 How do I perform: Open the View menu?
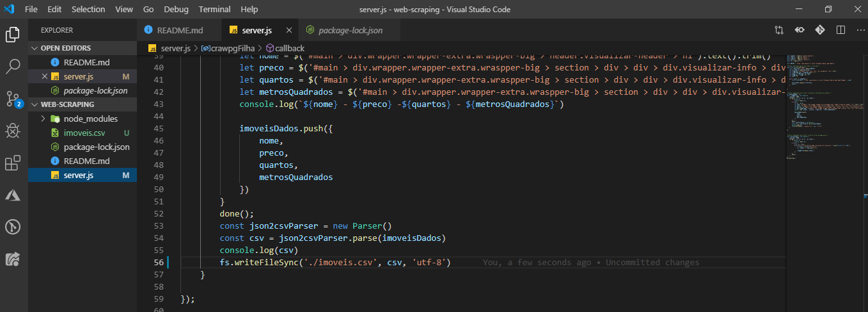point(125,10)
